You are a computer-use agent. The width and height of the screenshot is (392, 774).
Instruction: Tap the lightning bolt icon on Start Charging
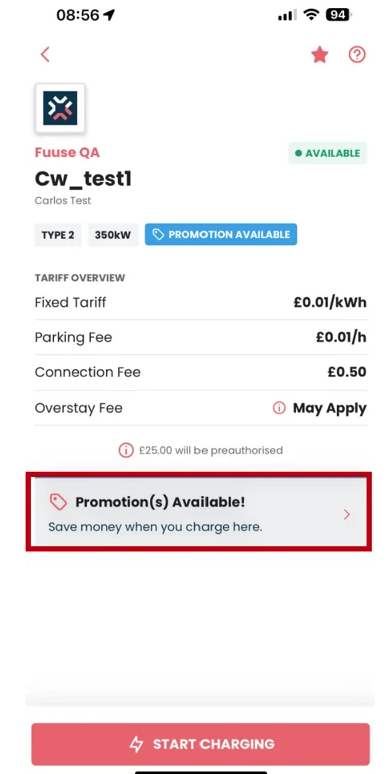click(136, 744)
